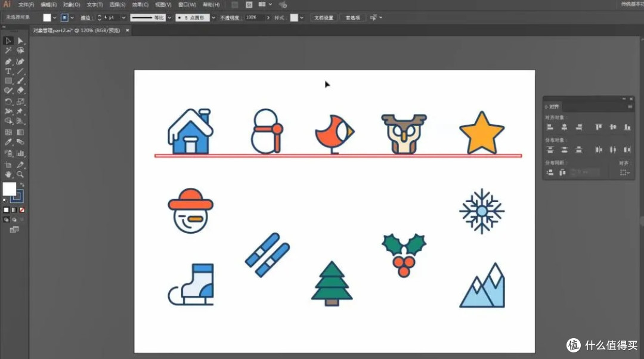Open stroke color dropdown in control bar
644x359 pixels.
click(x=72, y=18)
